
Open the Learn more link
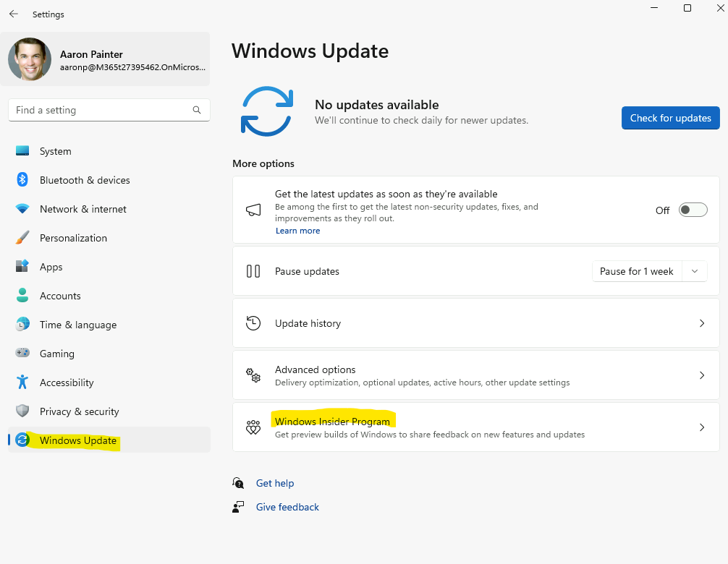(x=297, y=231)
